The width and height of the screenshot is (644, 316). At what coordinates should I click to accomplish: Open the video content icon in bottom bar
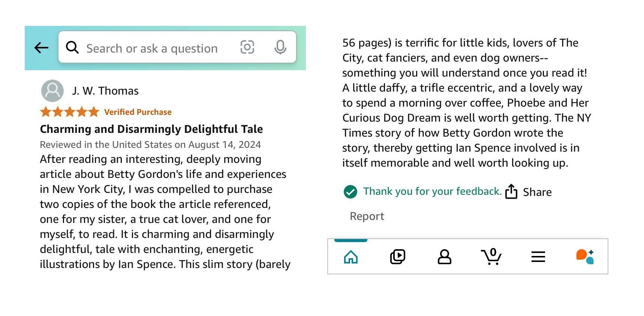(x=398, y=256)
